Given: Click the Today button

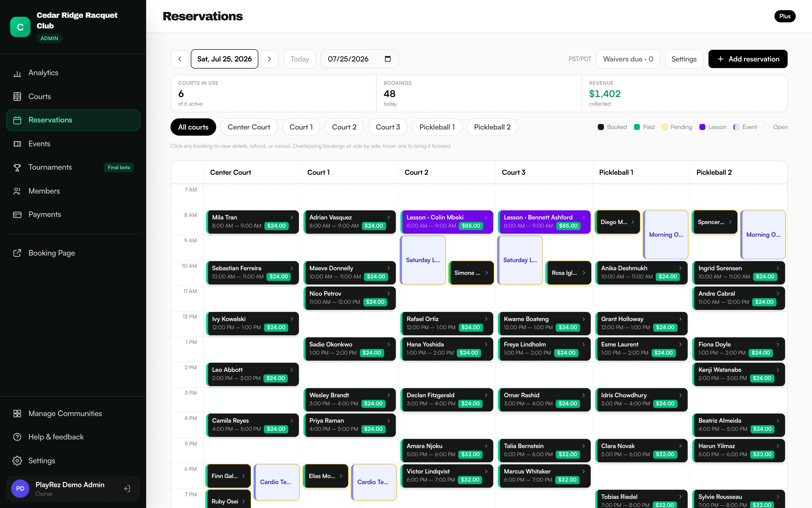Looking at the screenshot, I should pos(300,59).
